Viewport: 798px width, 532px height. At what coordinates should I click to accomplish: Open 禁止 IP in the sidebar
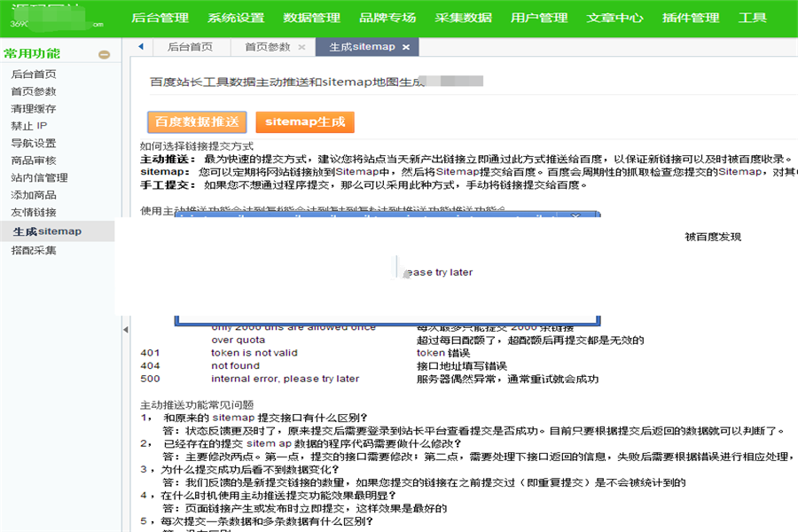(x=29, y=126)
